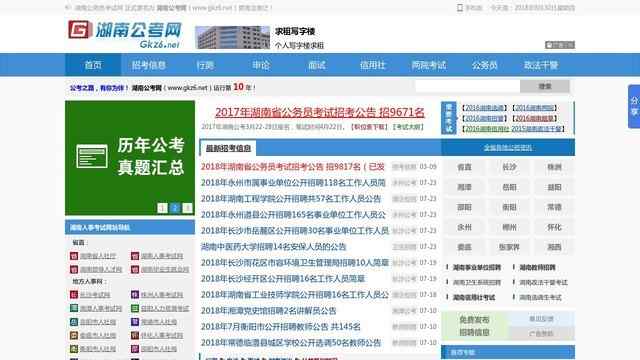Select the 张家界 city button
The width and height of the screenshot is (640, 360).
(x=509, y=247)
